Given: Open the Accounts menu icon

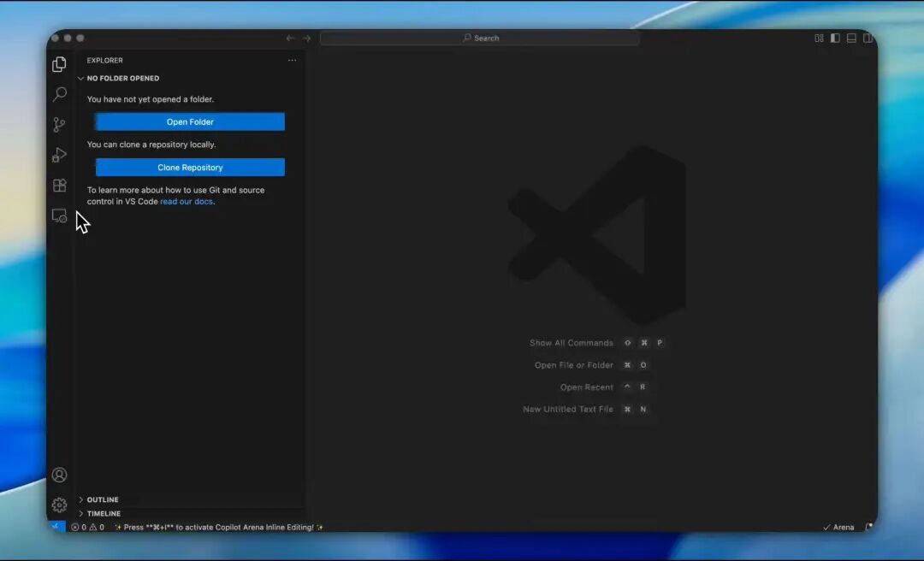Looking at the screenshot, I should [x=60, y=475].
